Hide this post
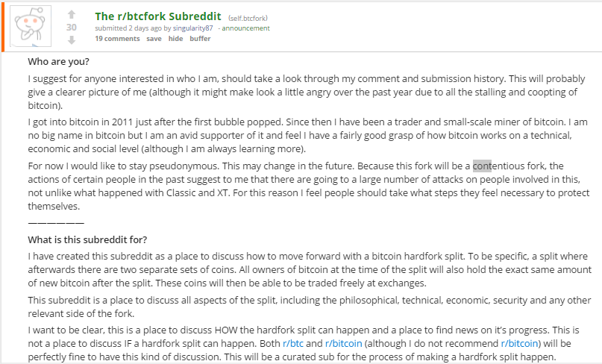 pyautogui.click(x=175, y=39)
